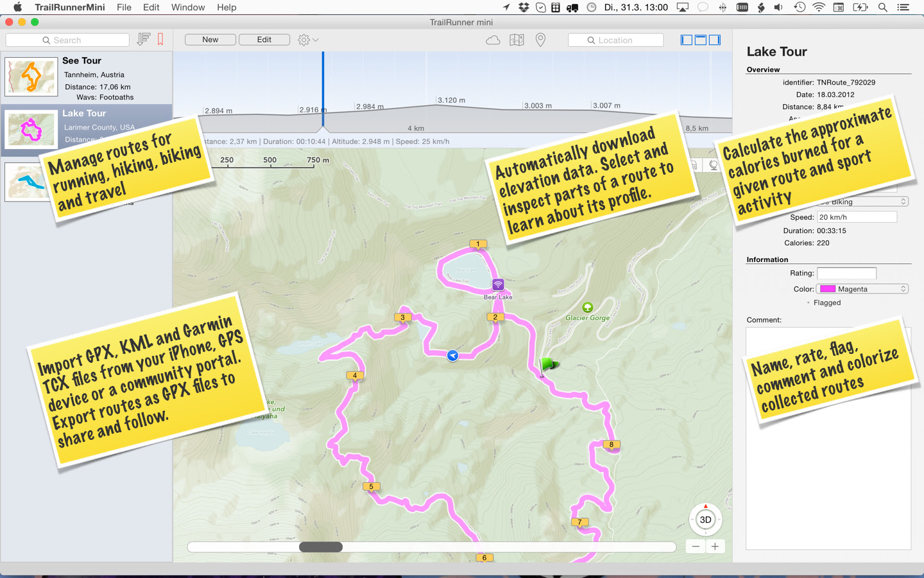The image size is (924, 578).
Task: Click the Edit toolbar button
Action: pos(264,40)
